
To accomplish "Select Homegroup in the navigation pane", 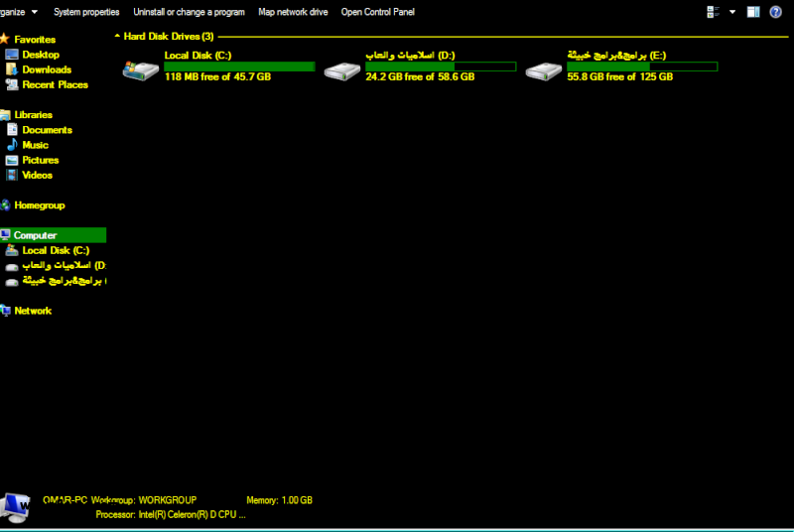I will [39, 205].
